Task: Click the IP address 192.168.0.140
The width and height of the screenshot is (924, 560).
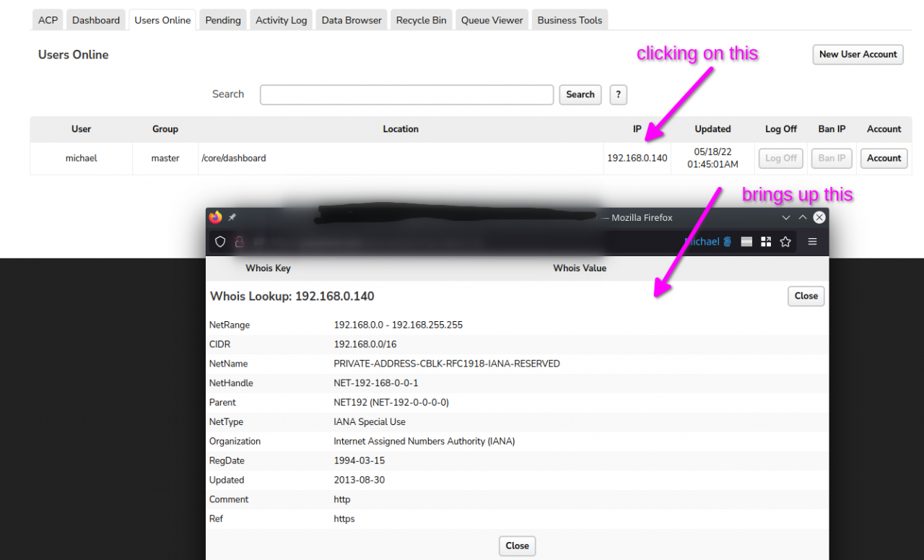Action: tap(637, 158)
